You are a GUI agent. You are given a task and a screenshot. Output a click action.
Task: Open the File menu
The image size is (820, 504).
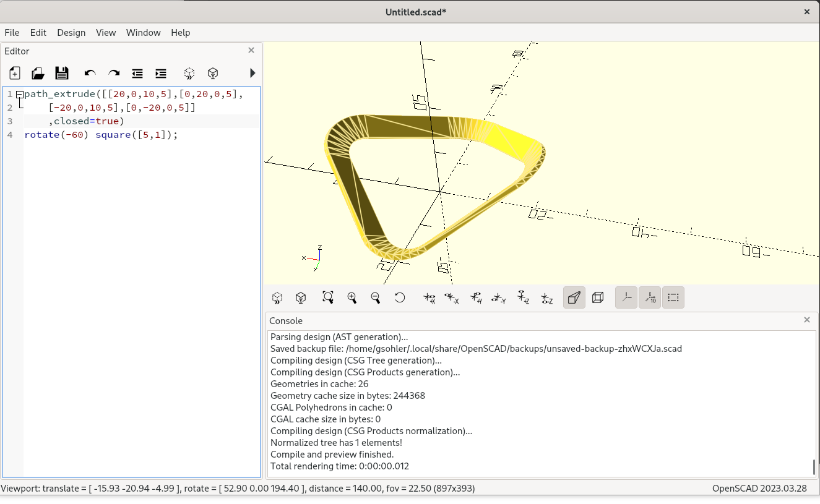tap(12, 33)
